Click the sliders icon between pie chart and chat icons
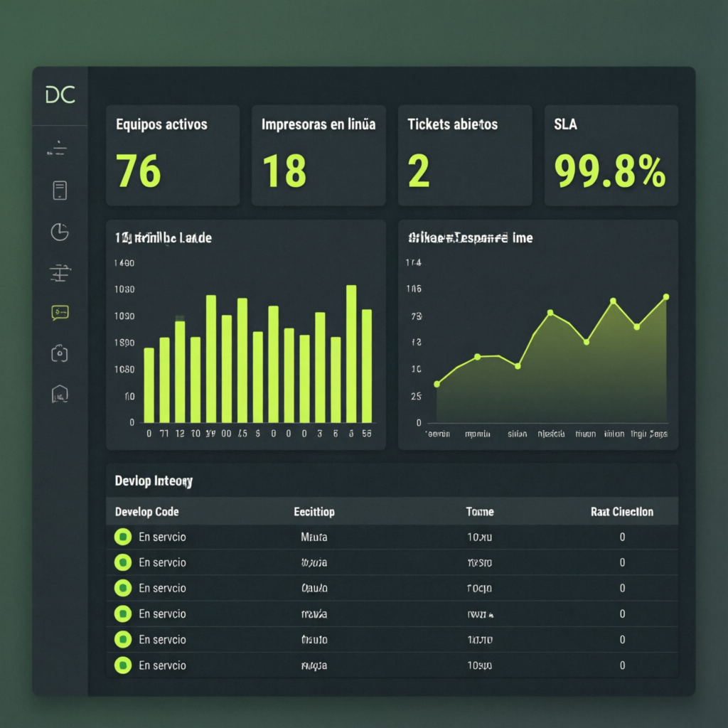This screenshot has width=728, height=728. tap(60, 273)
